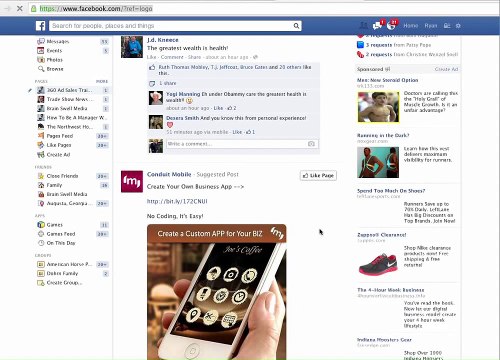Screen dimensions: 500x360
Task: Open the account settings gear icon
Action: click(x=458, y=26)
